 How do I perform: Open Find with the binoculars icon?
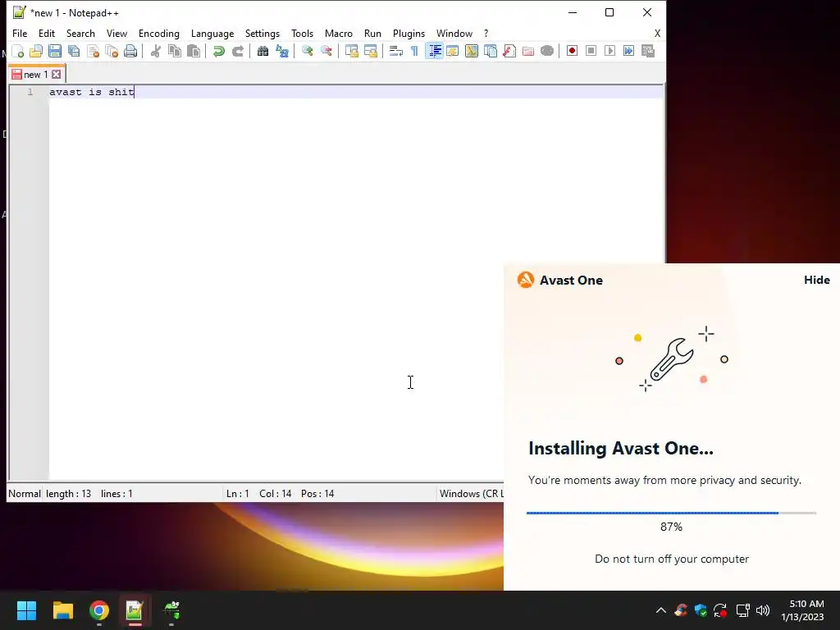262,51
